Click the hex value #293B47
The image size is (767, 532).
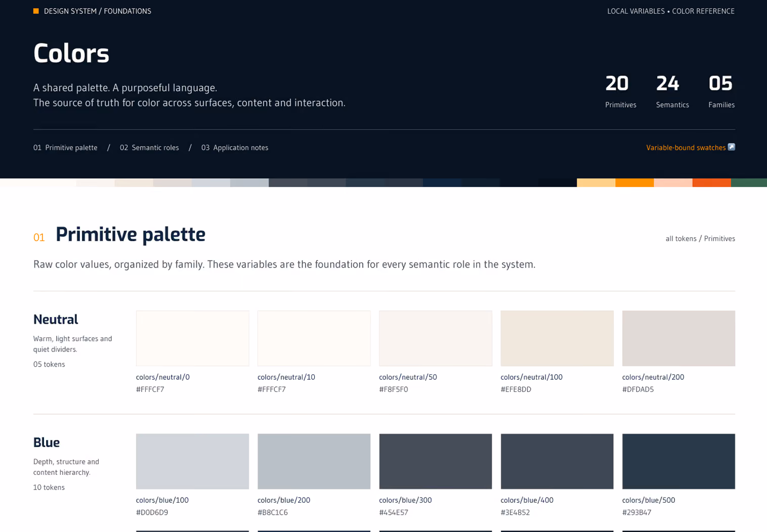tap(637, 513)
